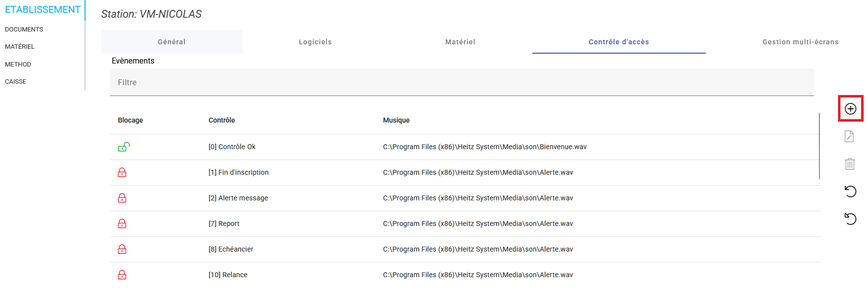Open DOCUMENTS in the left sidebar
868x288 pixels.
point(24,30)
